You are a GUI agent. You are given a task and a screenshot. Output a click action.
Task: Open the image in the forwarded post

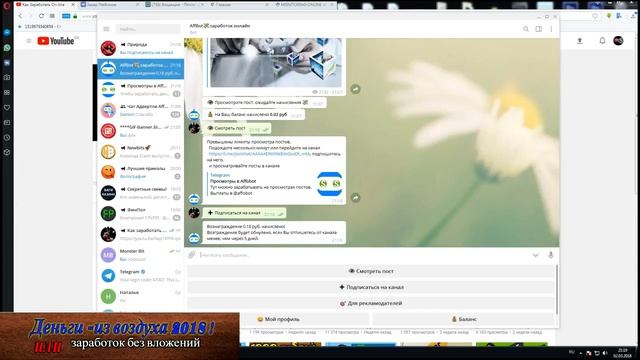point(276,62)
